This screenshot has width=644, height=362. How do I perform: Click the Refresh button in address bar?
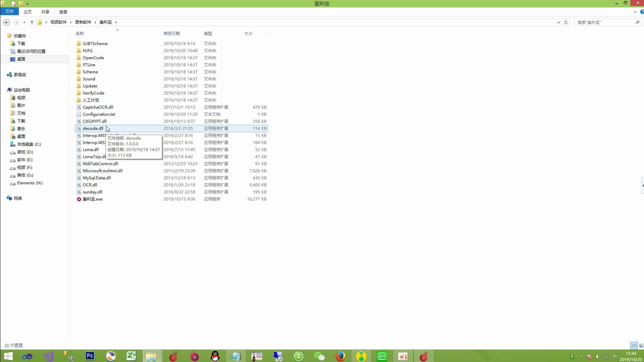coord(566,22)
